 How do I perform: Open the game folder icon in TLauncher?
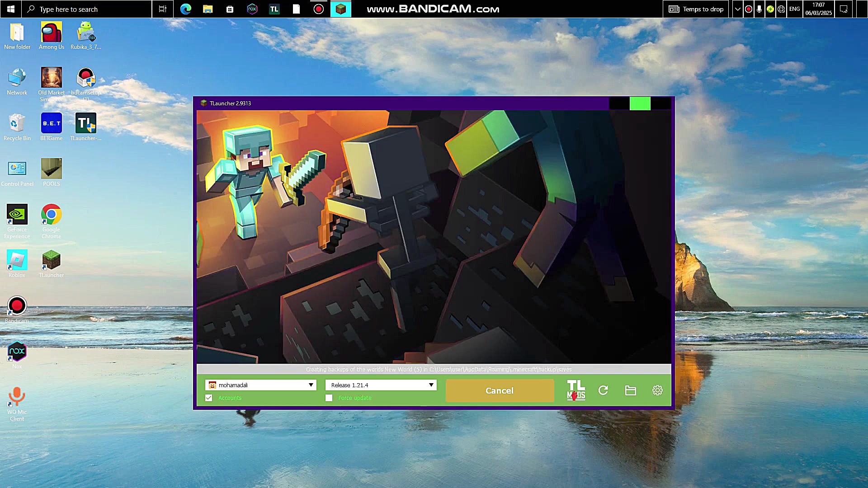(630, 390)
